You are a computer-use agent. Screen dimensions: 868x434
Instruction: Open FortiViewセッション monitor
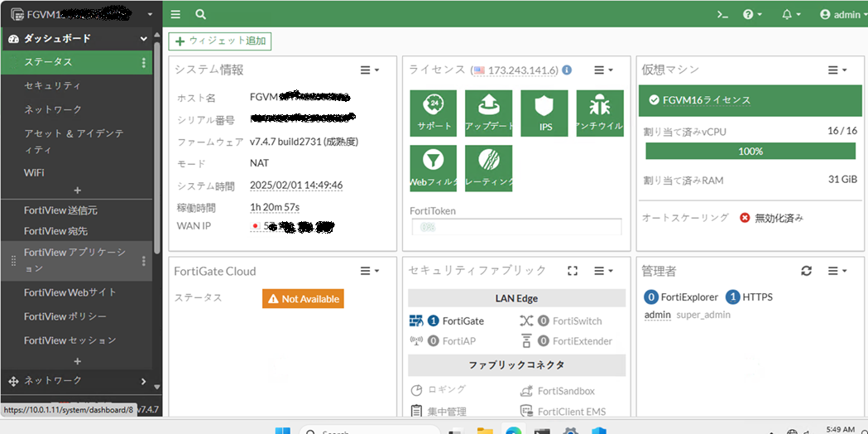coord(70,340)
